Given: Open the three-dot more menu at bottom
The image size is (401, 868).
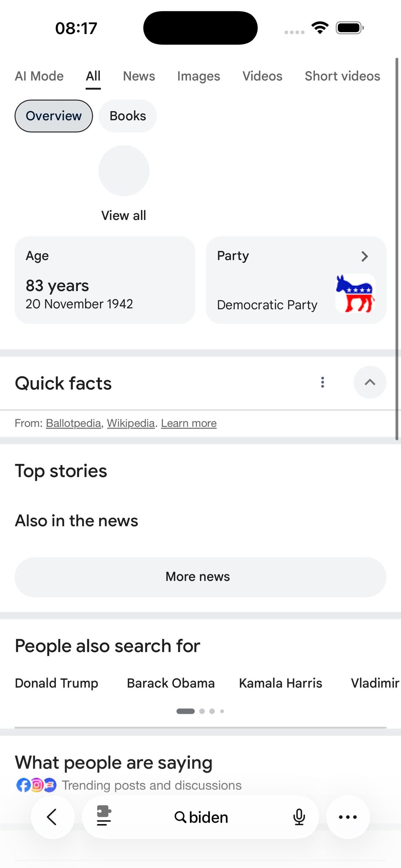Looking at the screenshot, I should pos(348,817).
